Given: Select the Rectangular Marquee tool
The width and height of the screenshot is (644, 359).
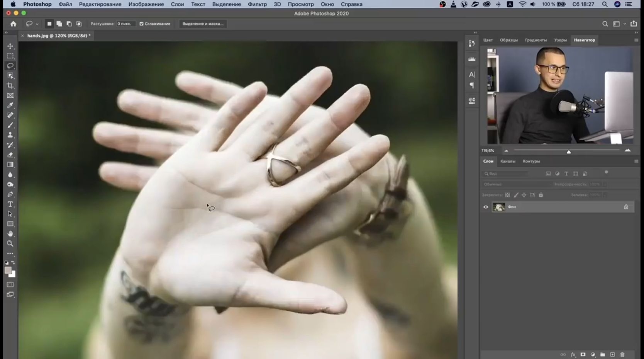Looking at the screenshot, I should tap(10, 56).
